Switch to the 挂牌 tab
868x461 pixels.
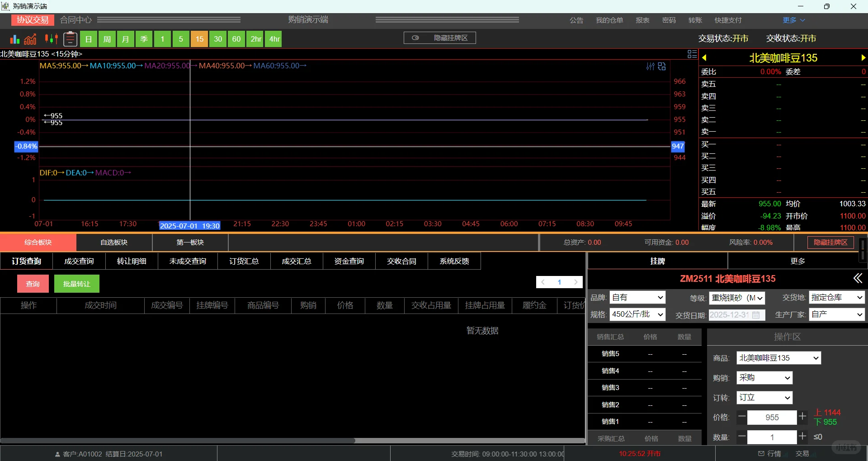[x=657, y=261]
